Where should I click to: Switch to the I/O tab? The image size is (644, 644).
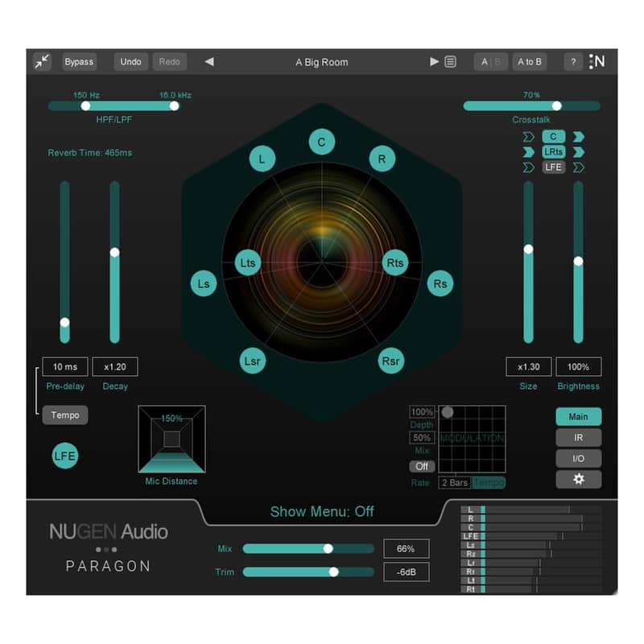tap(578, 459)
